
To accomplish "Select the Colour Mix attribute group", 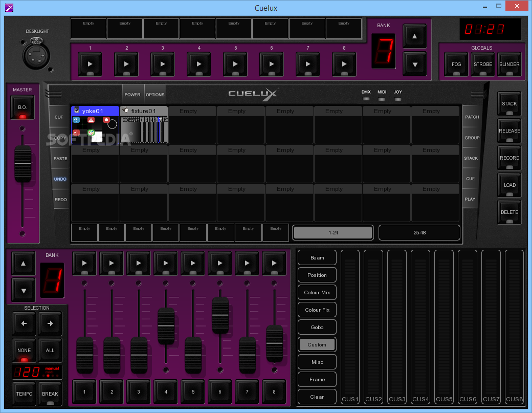I will [x=317, y=292].
